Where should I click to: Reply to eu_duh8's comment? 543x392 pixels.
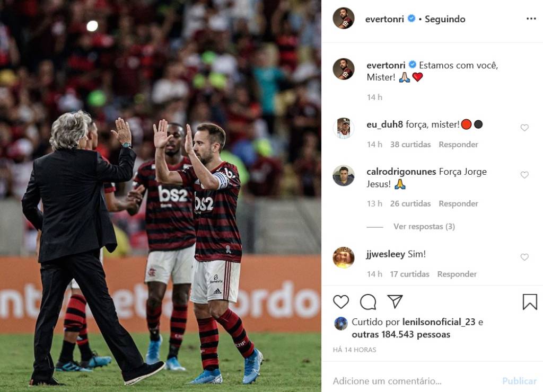(x=458, y=144)
